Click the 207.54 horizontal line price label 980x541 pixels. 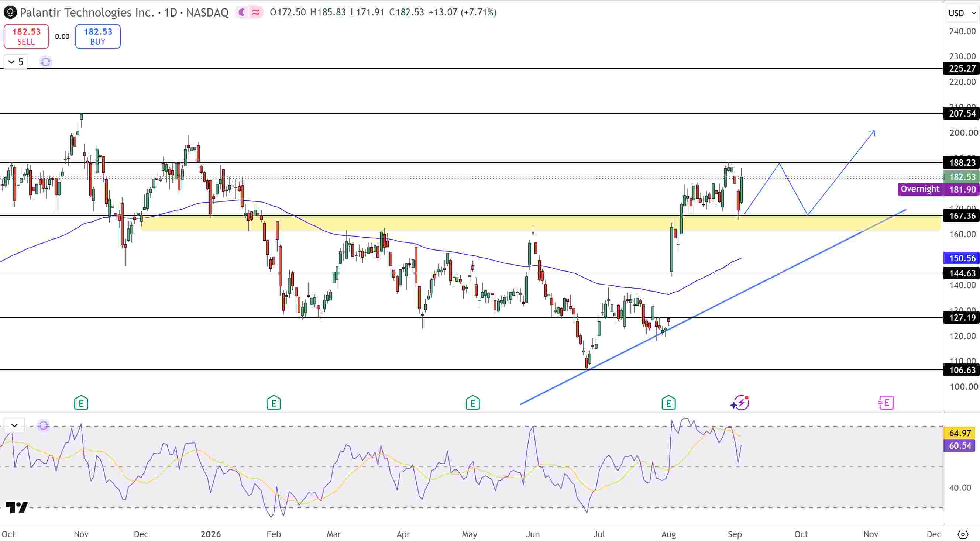click(x=962, y=113)
